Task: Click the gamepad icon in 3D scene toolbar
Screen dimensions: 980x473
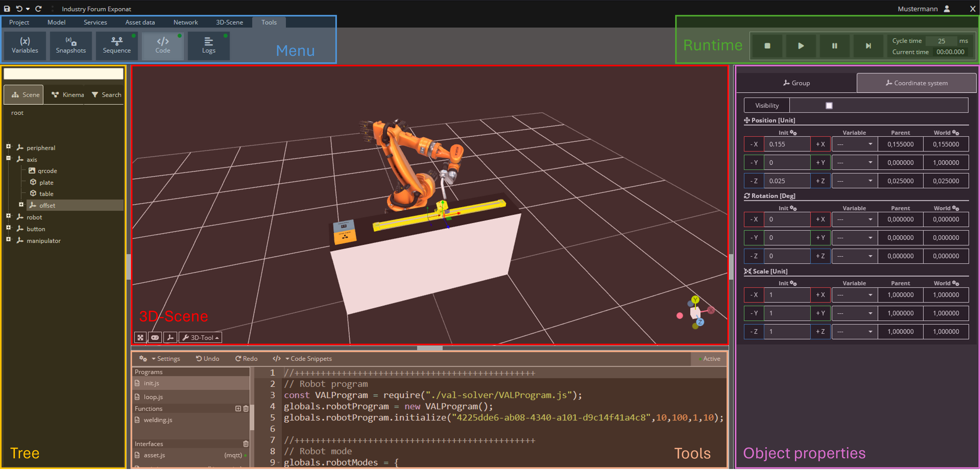Action: tap(155, 337)
